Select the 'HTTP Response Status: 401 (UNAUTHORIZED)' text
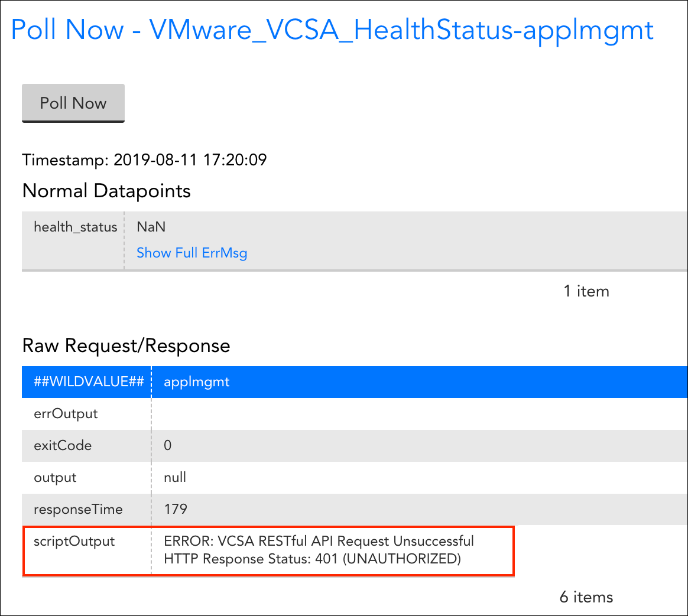This screenshot has height=616, width=688. [x=313, y=559]
